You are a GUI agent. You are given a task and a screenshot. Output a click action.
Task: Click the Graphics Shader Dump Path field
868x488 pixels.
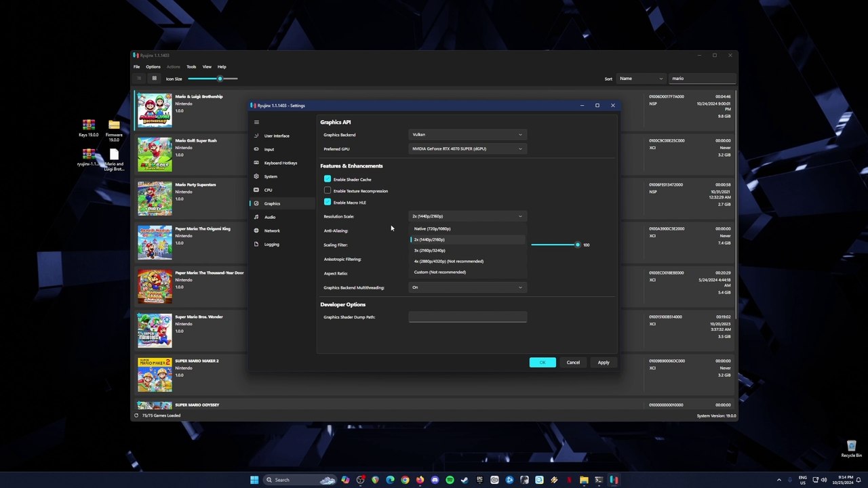[468, 317]
